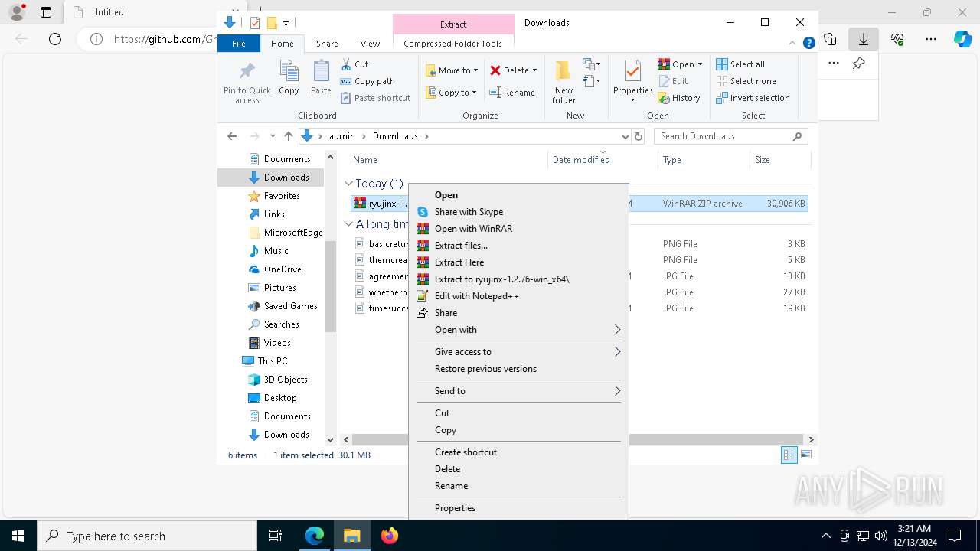This screenshot has height=551, width=980.
Task: Click the Back navigation arrow in Explorer
Action: [x=232, y=136]
